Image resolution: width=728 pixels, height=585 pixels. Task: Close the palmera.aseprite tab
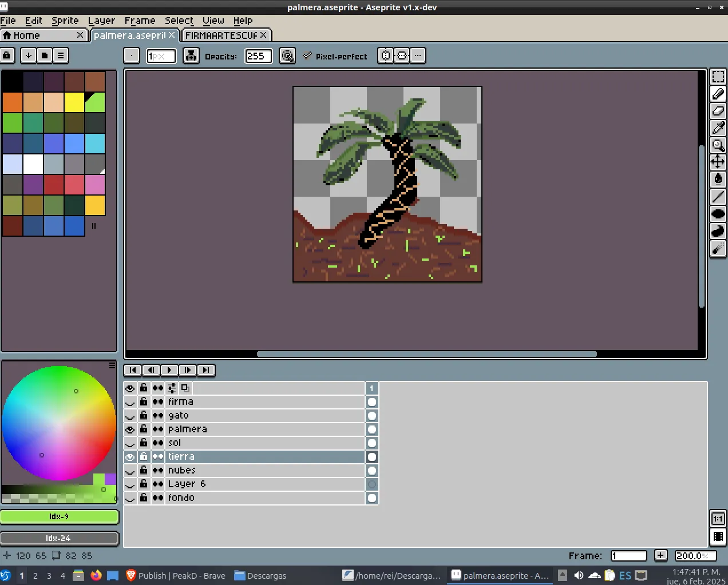tap(172, 35)
